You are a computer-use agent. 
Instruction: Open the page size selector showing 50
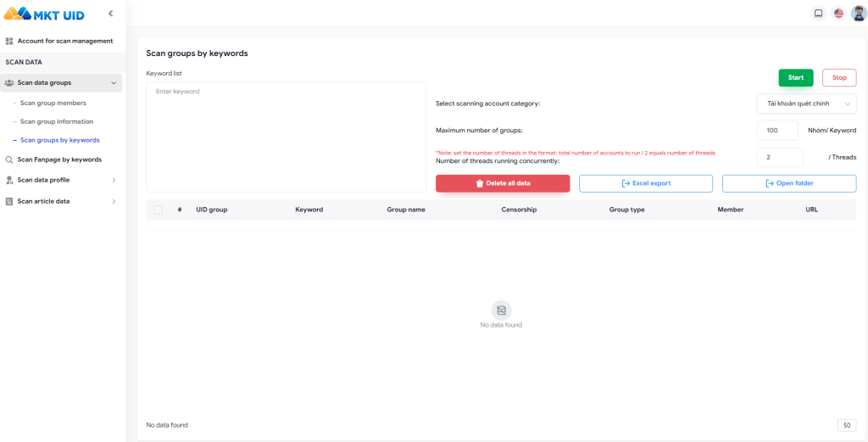point(846,425)
